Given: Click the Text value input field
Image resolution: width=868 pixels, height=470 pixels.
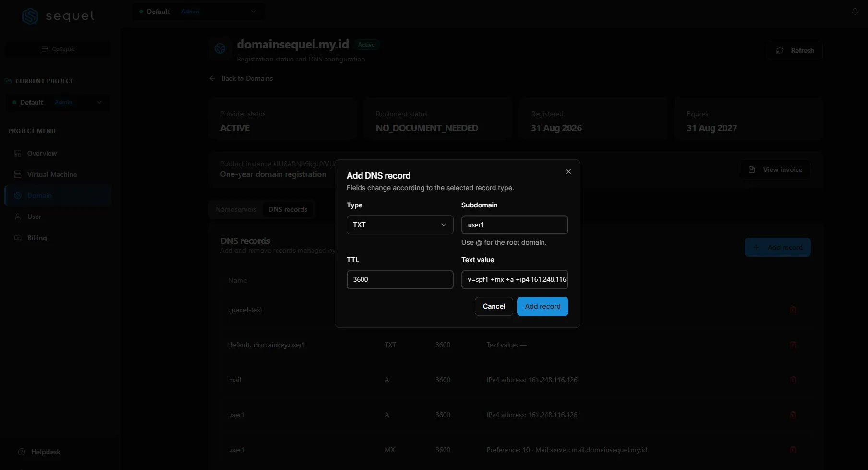Looking at the screenshot, I should (x=515, y=279).
